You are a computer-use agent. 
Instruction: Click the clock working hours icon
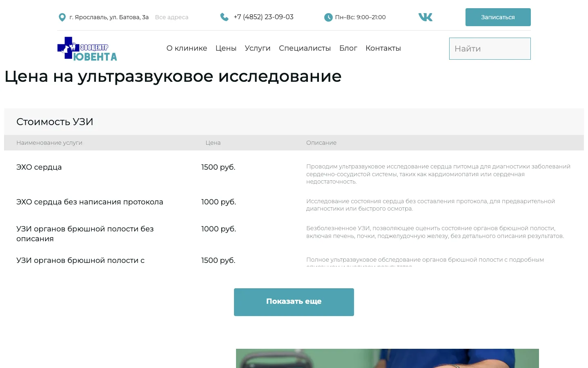pos(328,17)
